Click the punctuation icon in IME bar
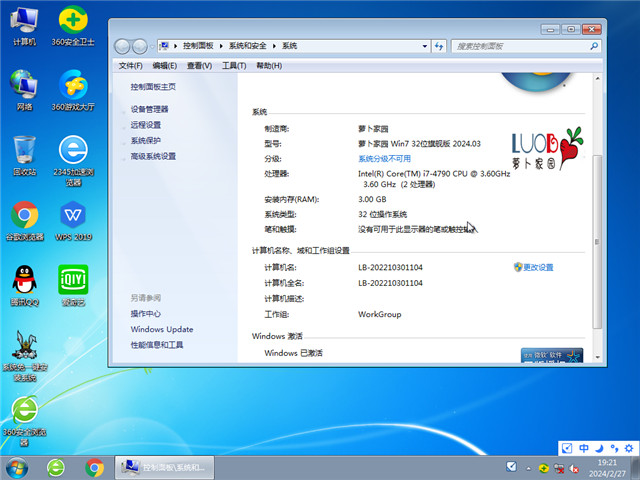 pos(614,448)
